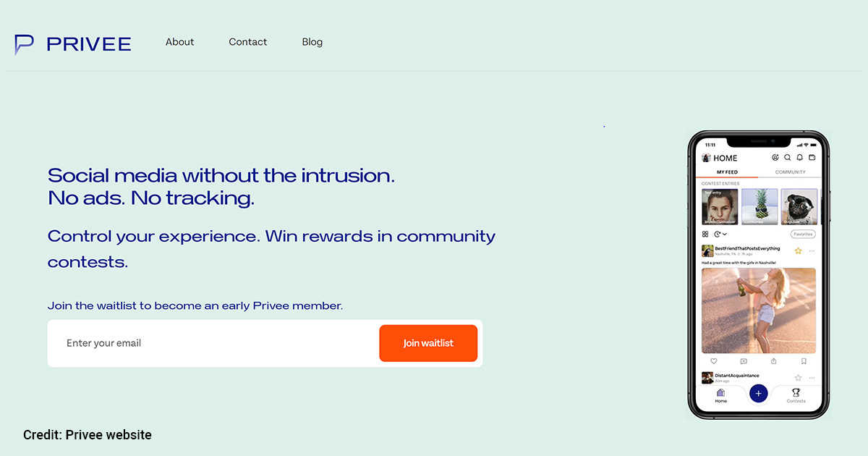Like the beach post with the heart icon
Image resolution: width=868 pixels, height=456 pixels.
tap(714, 361)
